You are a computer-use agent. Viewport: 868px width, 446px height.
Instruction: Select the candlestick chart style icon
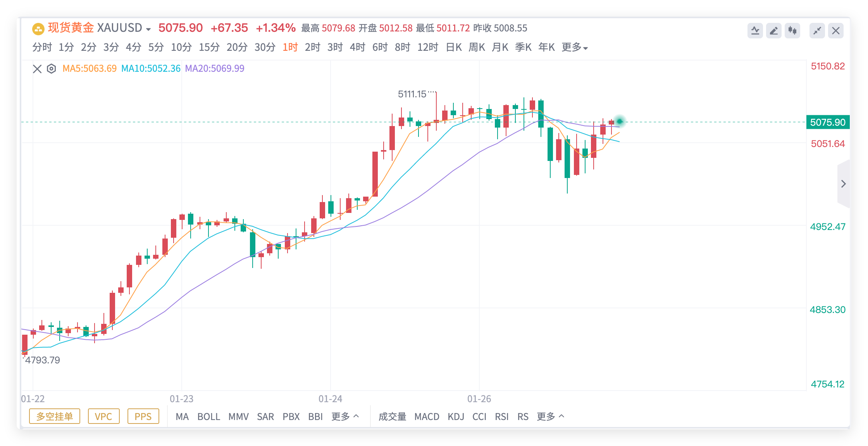792,31
